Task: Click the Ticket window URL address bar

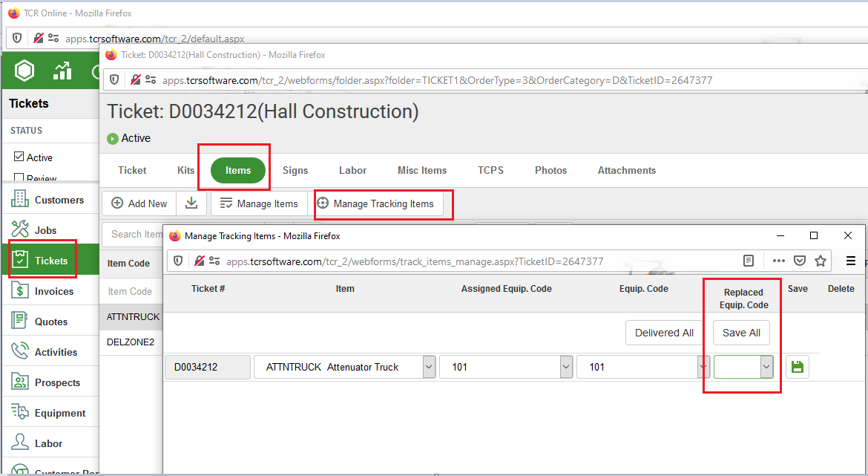Action: click(437, 79)
